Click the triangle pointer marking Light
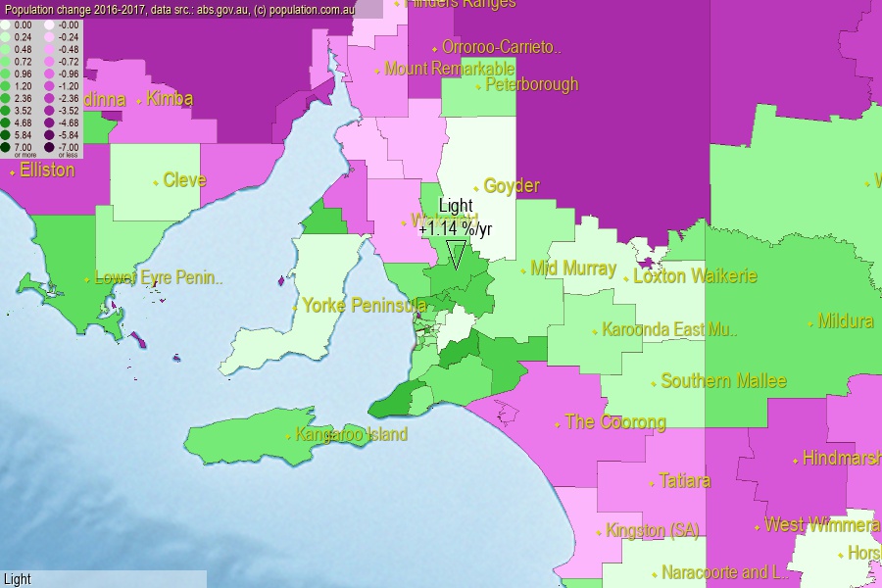Screen dimensions: 882x588 (x=456, y=255)
